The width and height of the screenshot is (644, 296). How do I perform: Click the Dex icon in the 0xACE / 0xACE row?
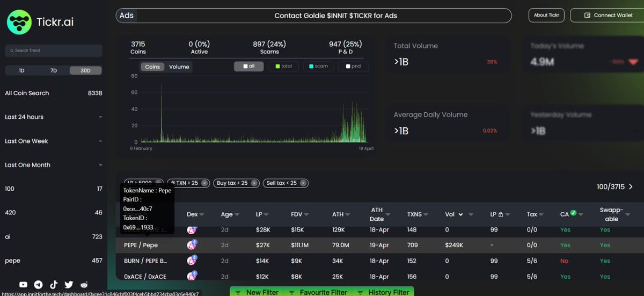point(192,276)
